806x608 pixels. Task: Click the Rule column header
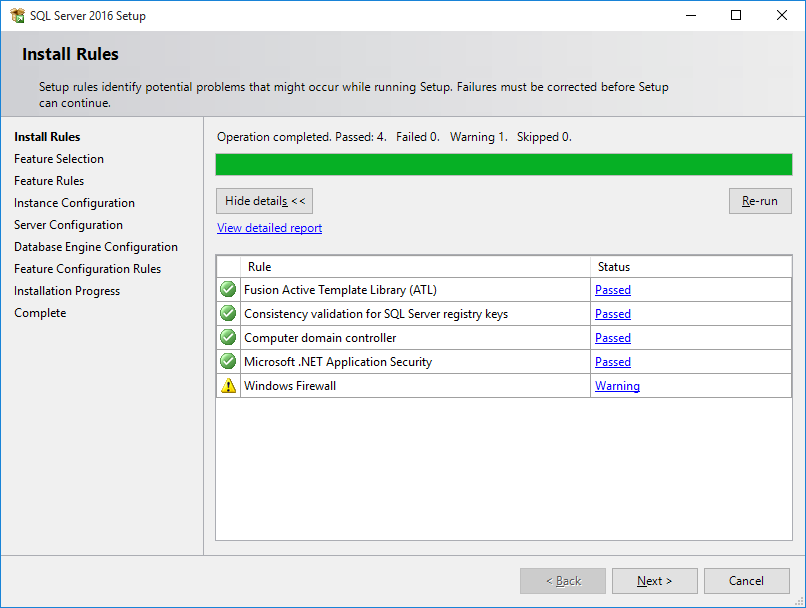pyautogui.click(x=415, y=267)
